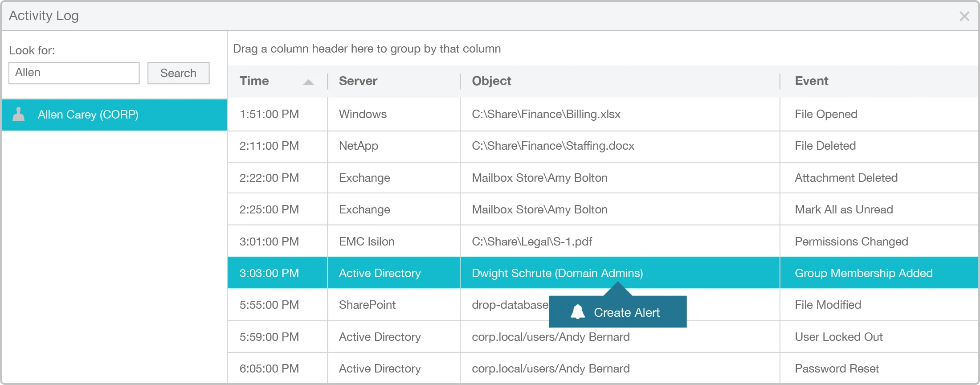Click C:\Share\Legal\S-1.pdf object cell
The height and width of the screenshot is (385, 980).
coord(620,242)
